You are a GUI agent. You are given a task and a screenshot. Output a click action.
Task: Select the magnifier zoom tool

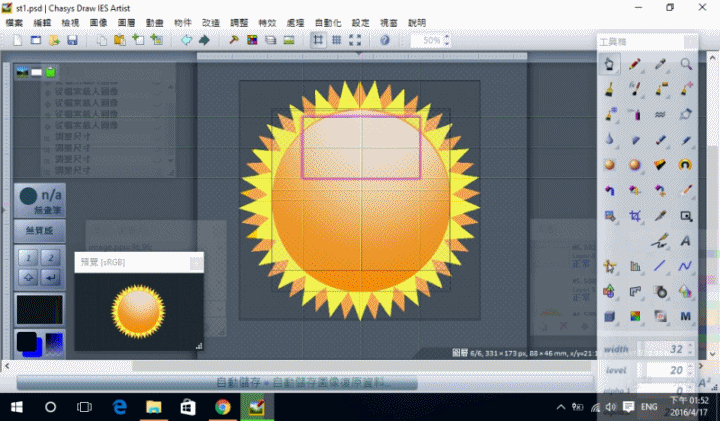click(x=687, y=63)
